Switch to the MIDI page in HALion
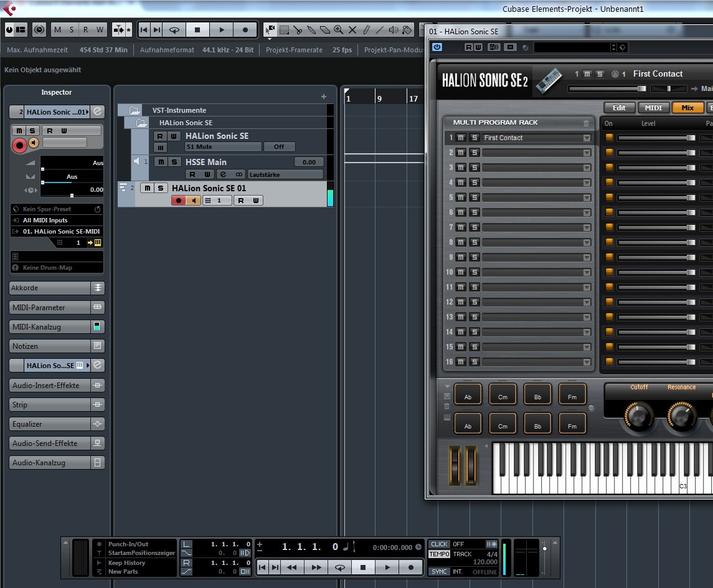 coord(653,108)
